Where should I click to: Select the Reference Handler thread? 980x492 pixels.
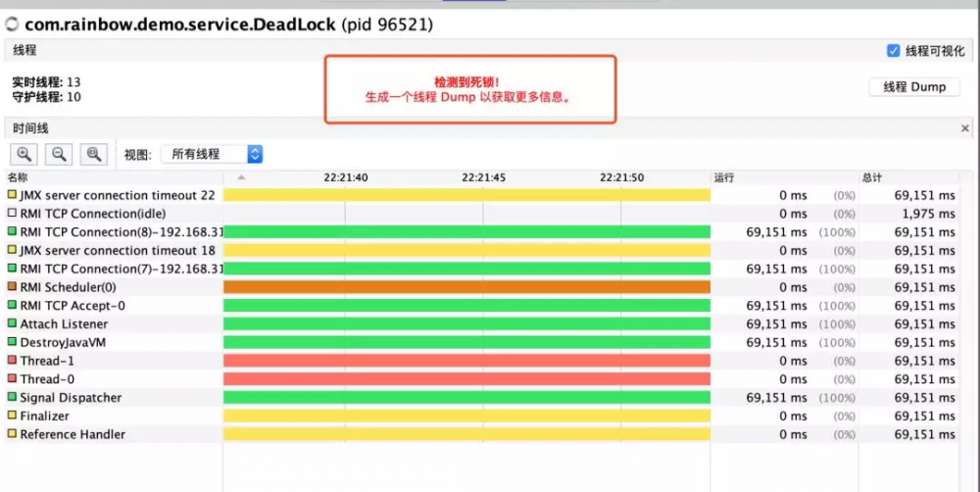tap(481, 434)
